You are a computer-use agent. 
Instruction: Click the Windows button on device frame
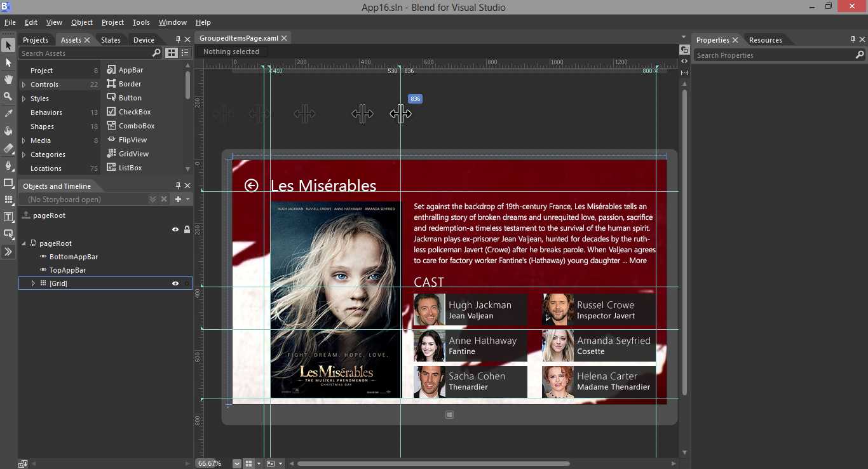pos(449,414)
